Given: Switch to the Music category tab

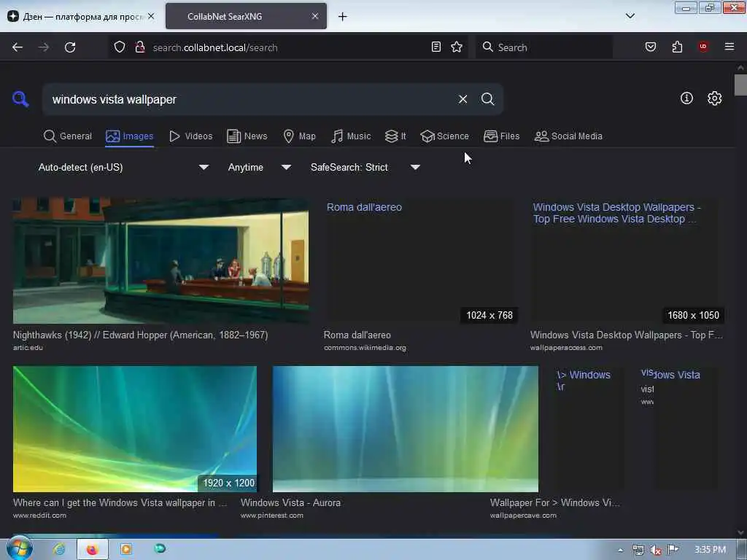Looking at the screenshot, I should click(351, 136).
